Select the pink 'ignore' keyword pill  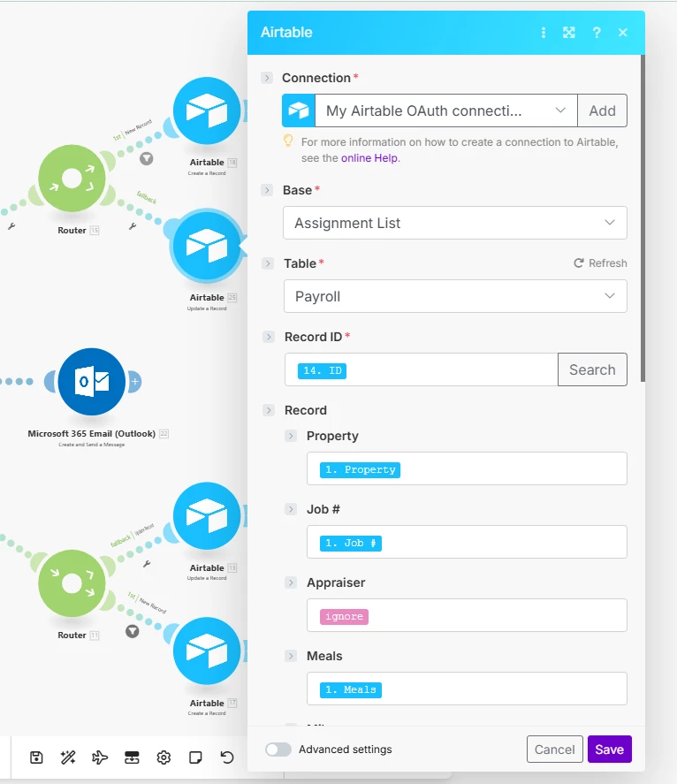[344, 616]
